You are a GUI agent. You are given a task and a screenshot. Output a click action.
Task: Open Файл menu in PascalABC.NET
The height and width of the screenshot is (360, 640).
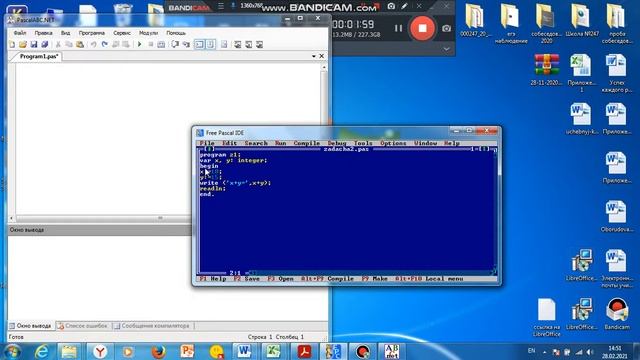pos(20,33)
